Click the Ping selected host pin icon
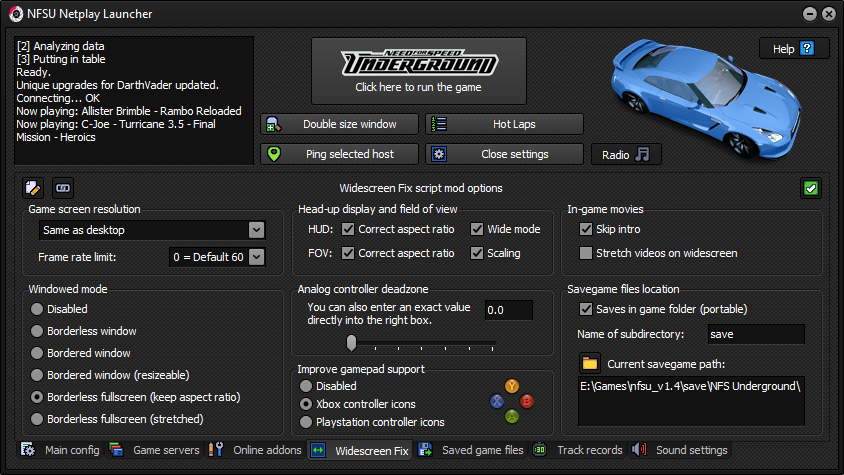Viewport: 844px width, 475px height. point(274,154)
